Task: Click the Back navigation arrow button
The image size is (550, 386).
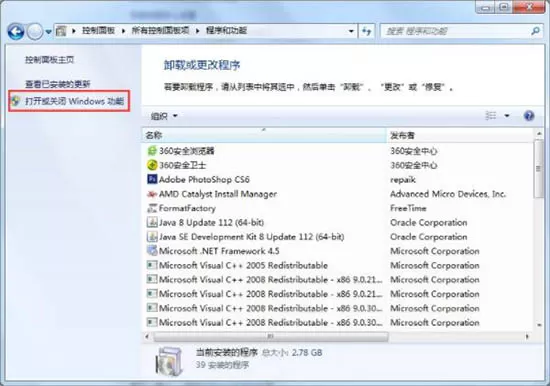Action: click(16, 32)
